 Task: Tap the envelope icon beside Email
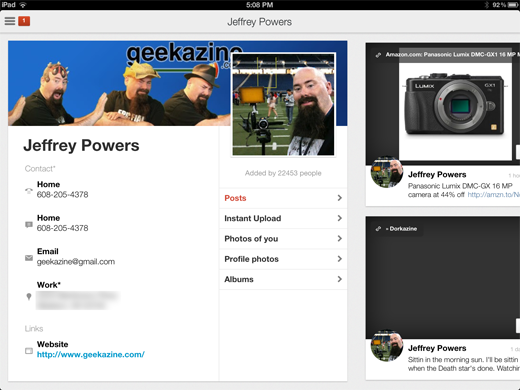[29, 258]
